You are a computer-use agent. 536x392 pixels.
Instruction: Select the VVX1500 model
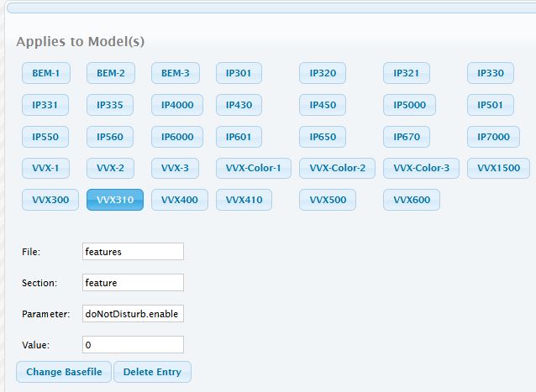click(498, 168)
